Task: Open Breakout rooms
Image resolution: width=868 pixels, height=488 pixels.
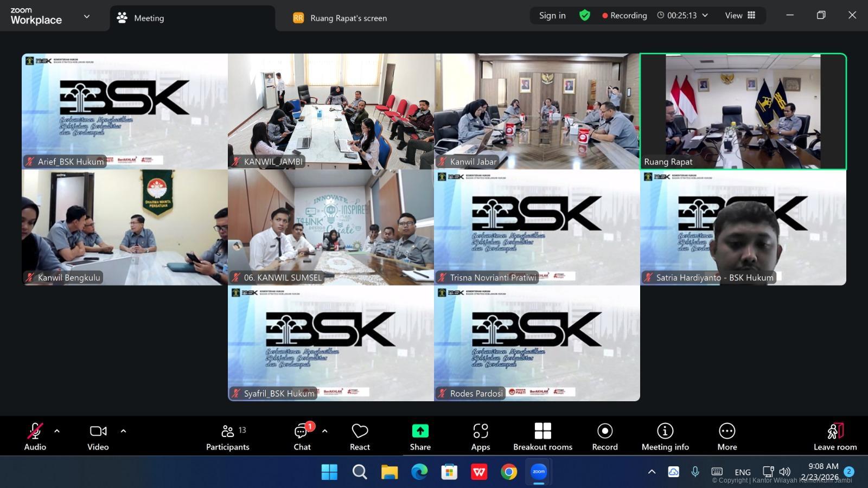Action: click(542, 437)
